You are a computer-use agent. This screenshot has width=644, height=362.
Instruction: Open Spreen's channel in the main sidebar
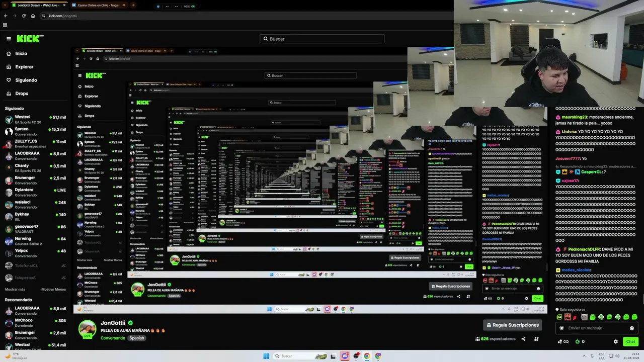(x=36, y=131)
